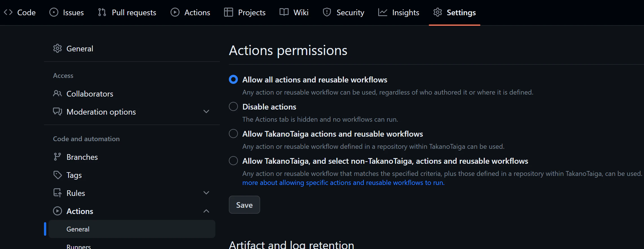
Task: Select Allow all actions and reusable workflows
Action: click(x=233, y=79)
